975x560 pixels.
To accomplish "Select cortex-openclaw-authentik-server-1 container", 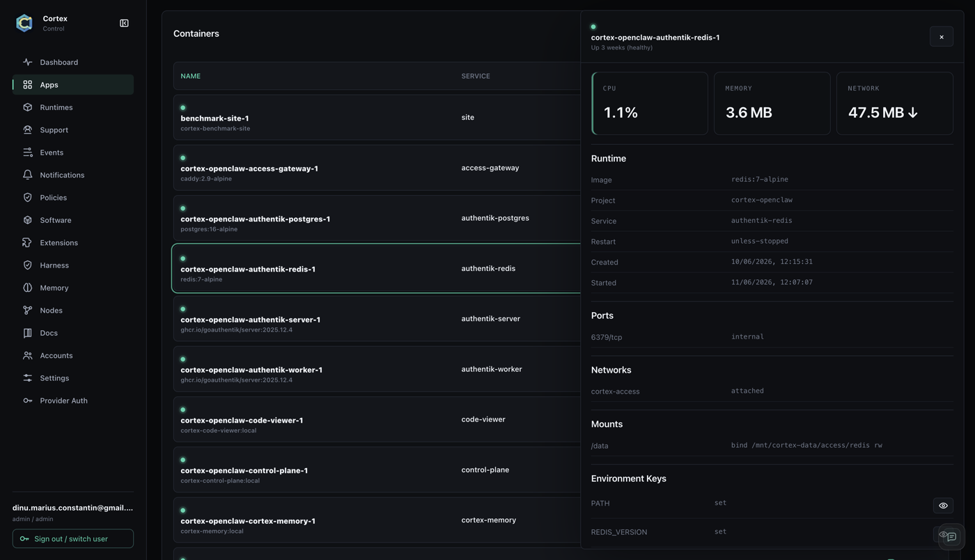I will (x=377, y=319).
